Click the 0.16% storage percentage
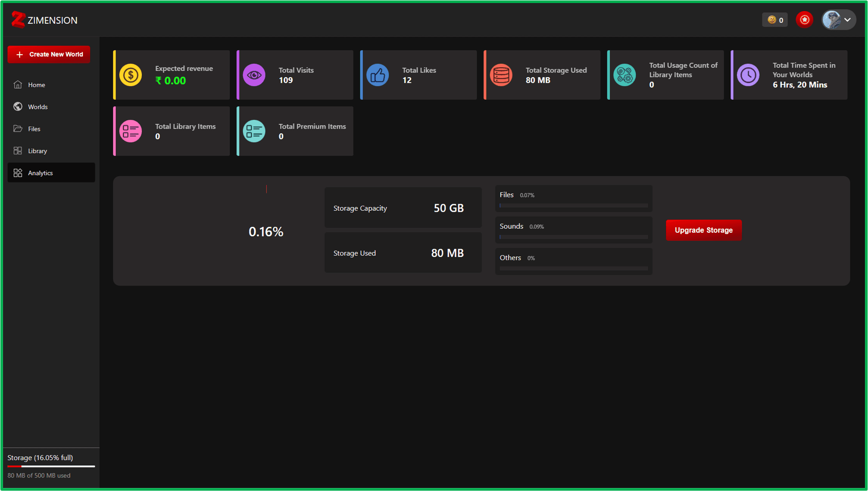This screenshot has height=491, width=868. tap(266, 232)
